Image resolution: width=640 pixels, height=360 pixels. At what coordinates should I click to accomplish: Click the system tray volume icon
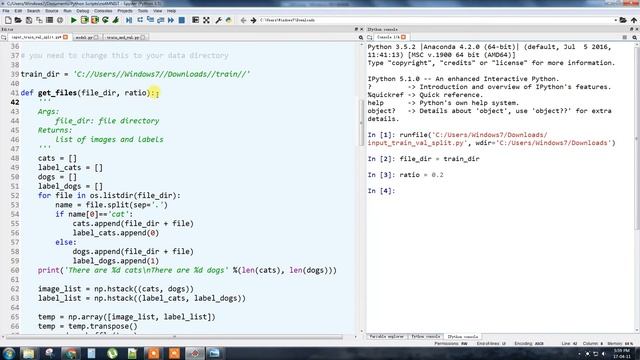point(604,353)
